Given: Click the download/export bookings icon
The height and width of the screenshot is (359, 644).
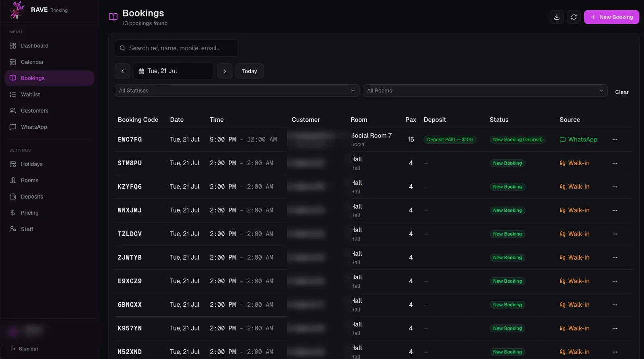Looking at the screenshot, I should click(x=557, y=17).
